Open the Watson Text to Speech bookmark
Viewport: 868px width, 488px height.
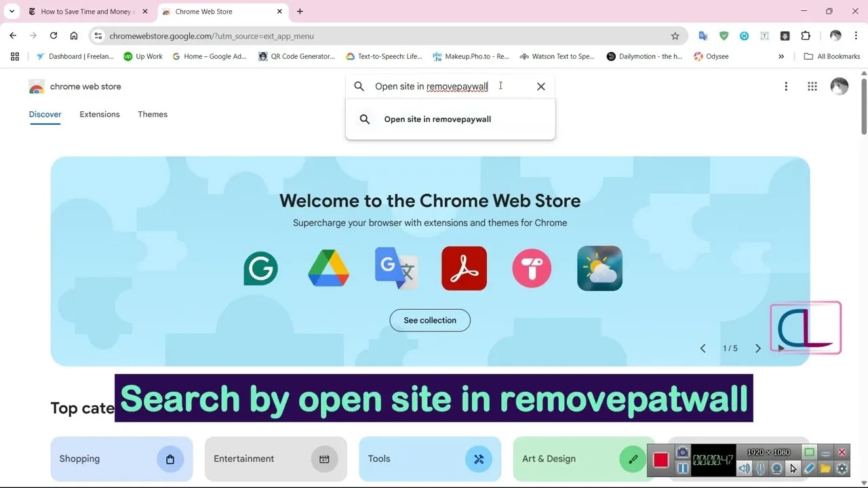(x=557, y=56)
